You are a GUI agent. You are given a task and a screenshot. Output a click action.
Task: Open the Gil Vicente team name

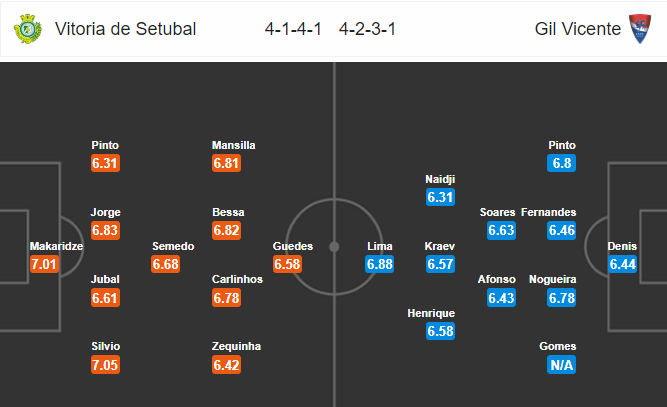pos(578,29)
